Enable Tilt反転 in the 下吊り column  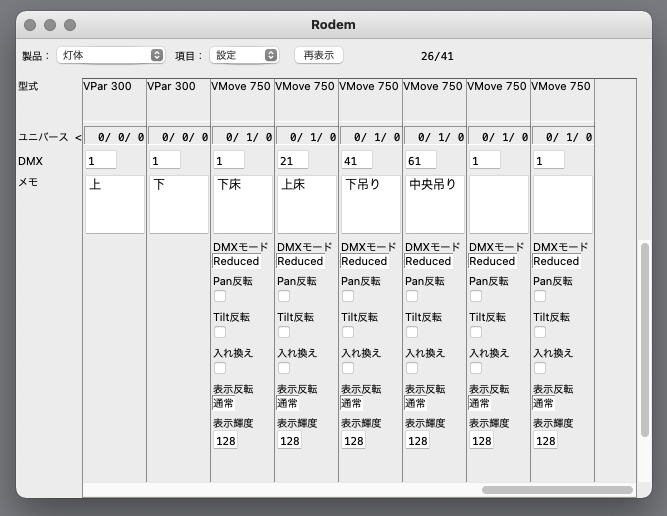tap(348, 332)
